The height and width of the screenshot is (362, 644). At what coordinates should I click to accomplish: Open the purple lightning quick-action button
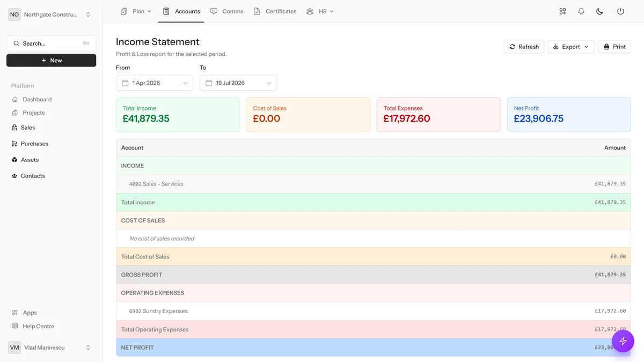tap(623, 341)
